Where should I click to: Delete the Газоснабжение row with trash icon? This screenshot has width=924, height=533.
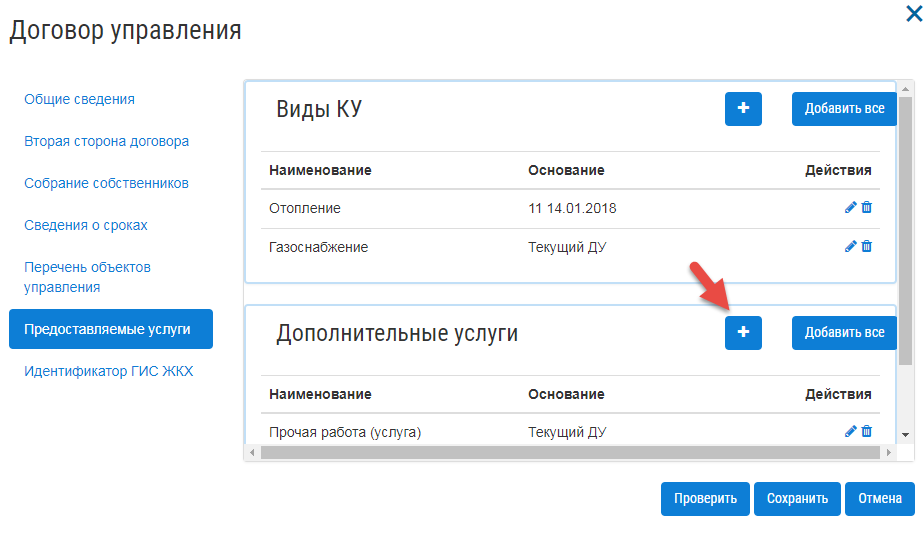(867, 246)
